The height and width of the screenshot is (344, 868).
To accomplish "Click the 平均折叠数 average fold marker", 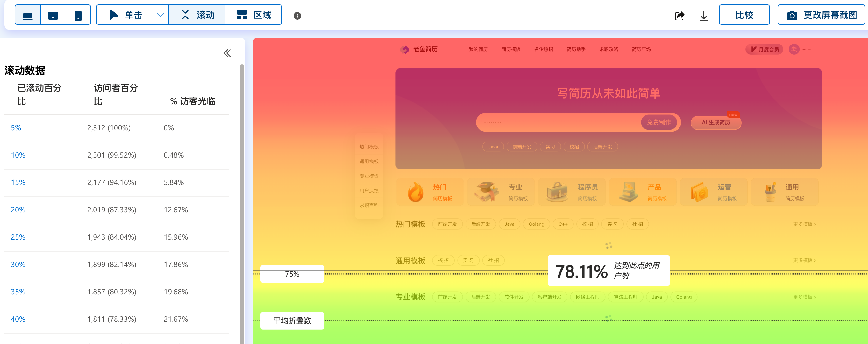I will (x=292, y=320).
